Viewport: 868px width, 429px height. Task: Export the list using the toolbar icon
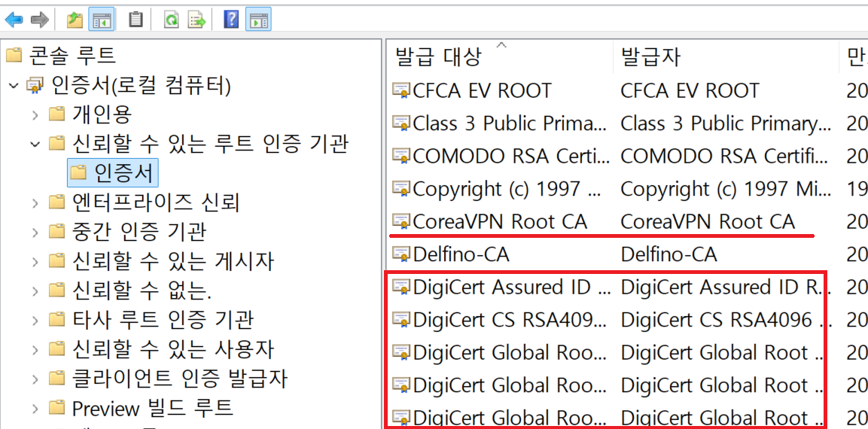(x=198, y=20)
